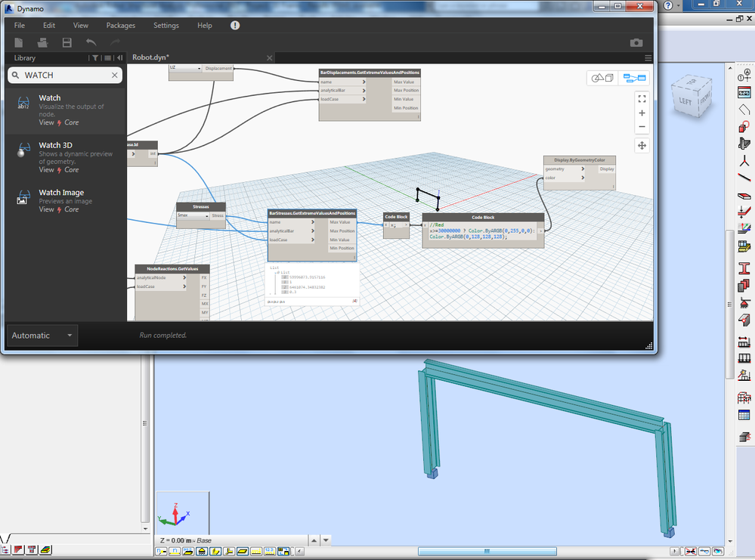
Task: Open the Packages menu
Action: point(120,26)
